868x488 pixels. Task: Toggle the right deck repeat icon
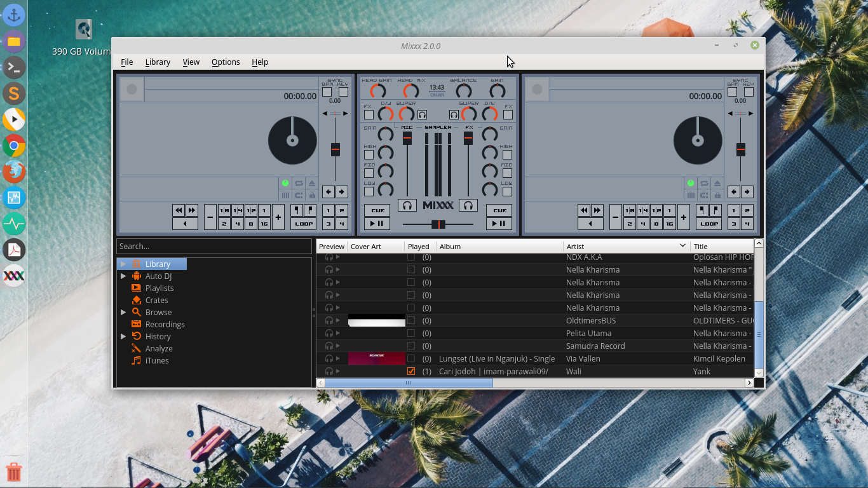tap(704, 183)
